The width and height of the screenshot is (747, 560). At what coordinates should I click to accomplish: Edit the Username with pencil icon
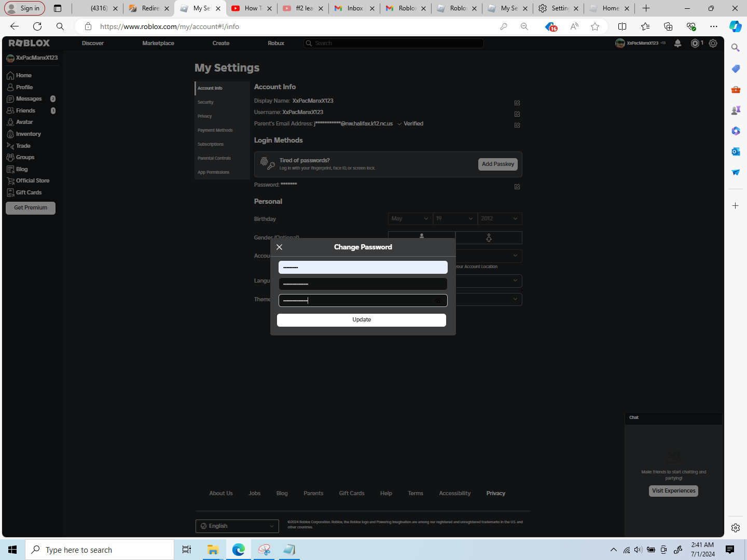click(517, 114)
